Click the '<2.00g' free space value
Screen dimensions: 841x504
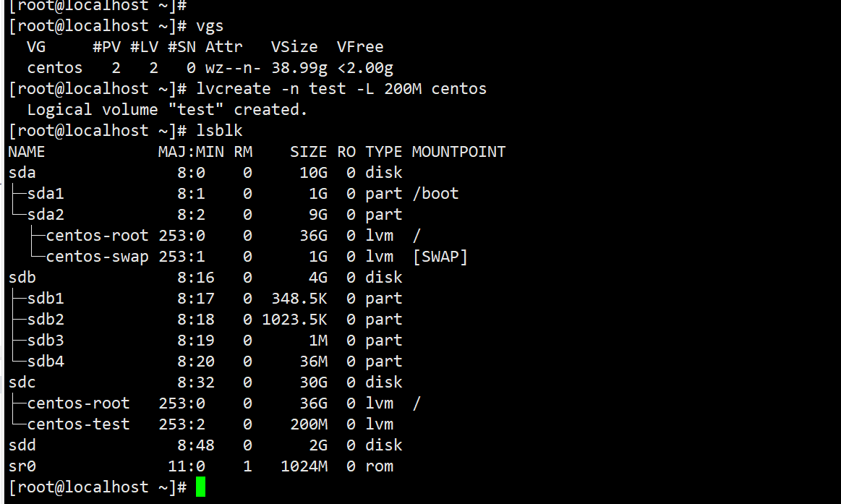point(364,68)
